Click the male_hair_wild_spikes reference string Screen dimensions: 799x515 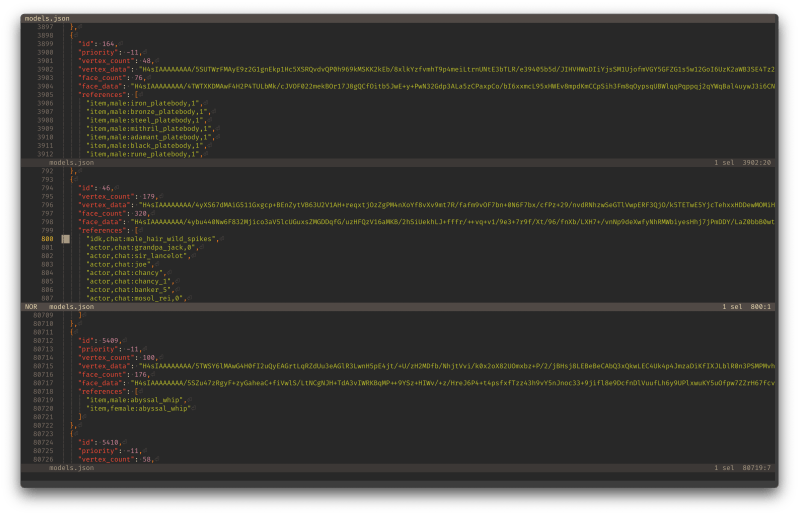pyautogui.click(x=153, y=239)
